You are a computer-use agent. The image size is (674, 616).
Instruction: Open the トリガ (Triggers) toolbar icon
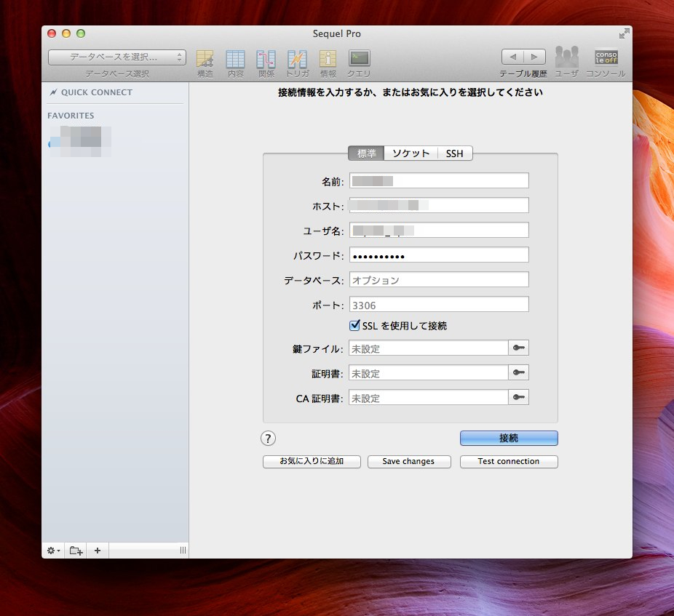click(297, 59)
